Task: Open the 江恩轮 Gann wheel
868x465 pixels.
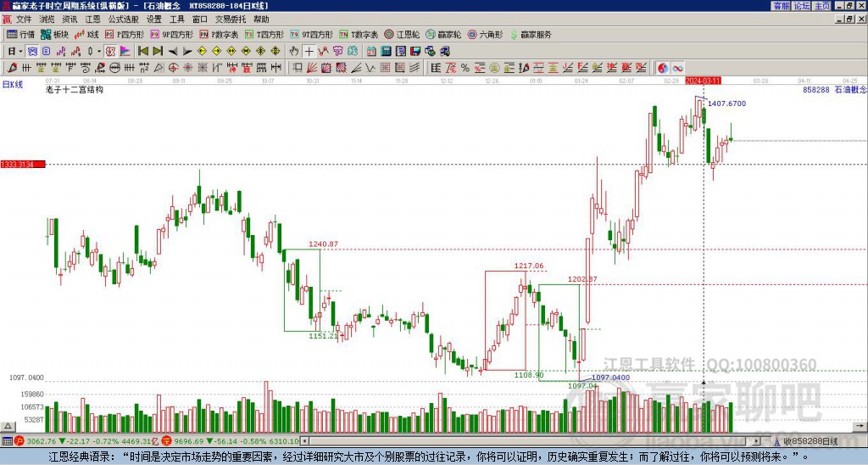Action: [x=402, y=34]
